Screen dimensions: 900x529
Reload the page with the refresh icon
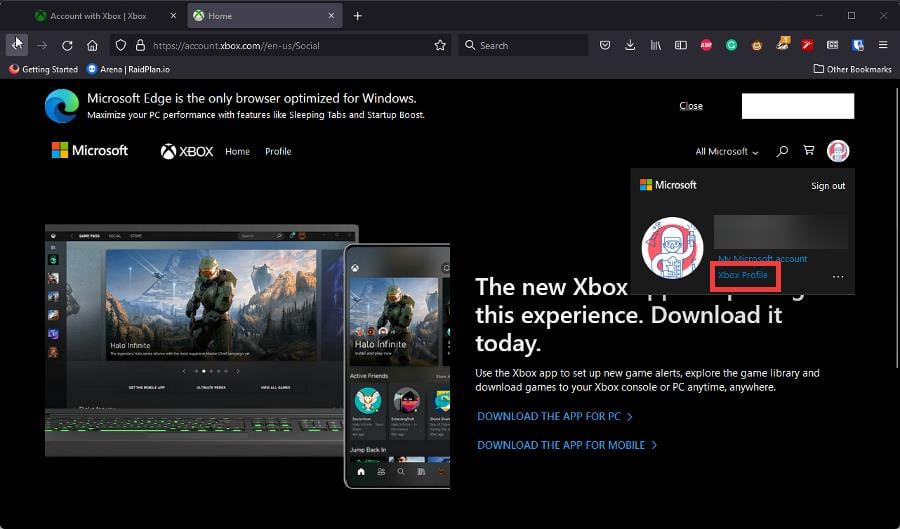point(67,45)
